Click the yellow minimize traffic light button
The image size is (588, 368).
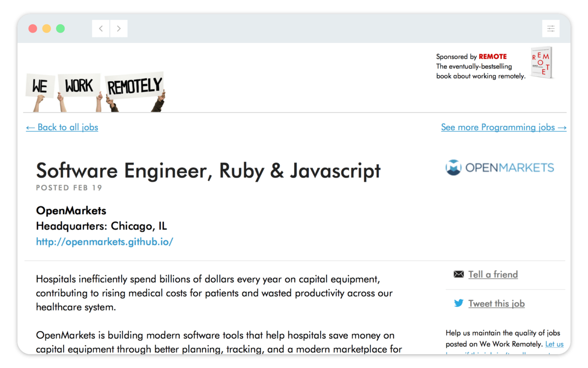pos(47,28)
